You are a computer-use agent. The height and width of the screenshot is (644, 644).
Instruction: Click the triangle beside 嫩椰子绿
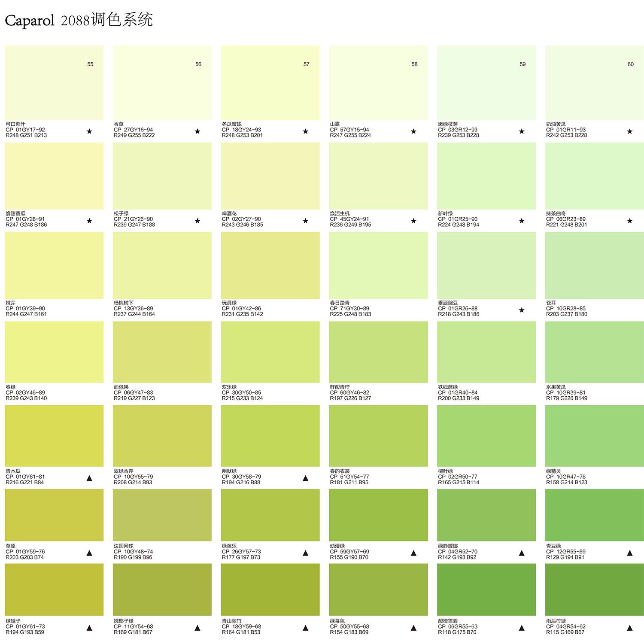197,628
